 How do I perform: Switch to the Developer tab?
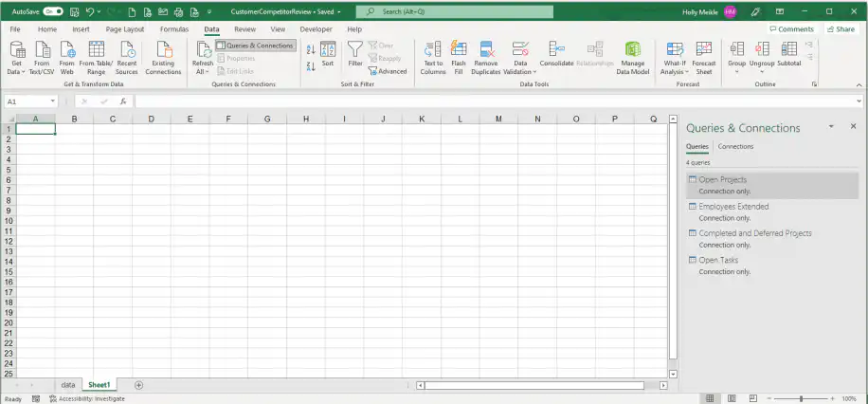[x=316, y=29]
